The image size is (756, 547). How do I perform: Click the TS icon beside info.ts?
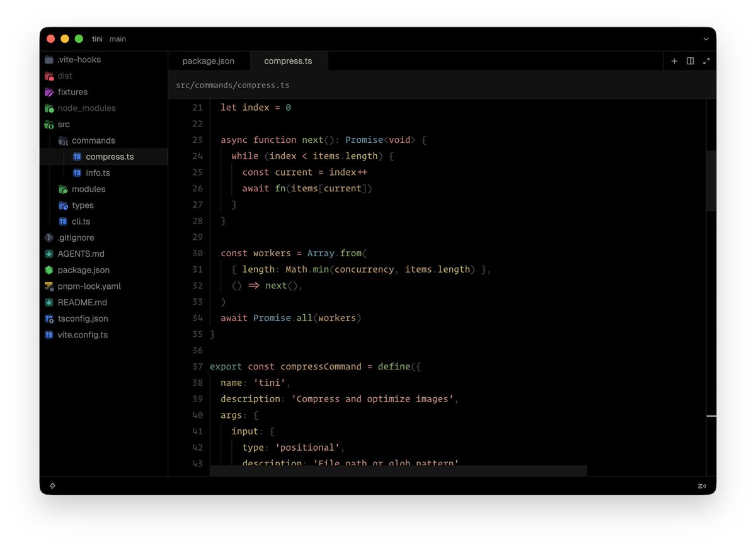[77, 173]
